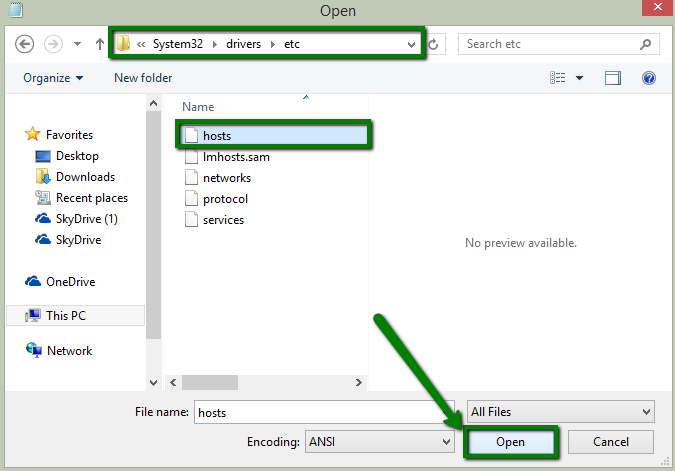
Task: Click the Back navigation arrow
Action: pos(25,44)
